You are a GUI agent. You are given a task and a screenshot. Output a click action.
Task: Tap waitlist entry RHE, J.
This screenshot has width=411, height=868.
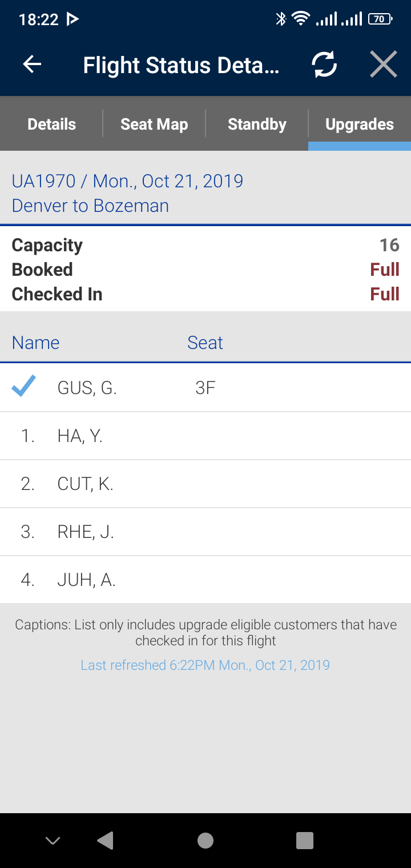[86, 532]
